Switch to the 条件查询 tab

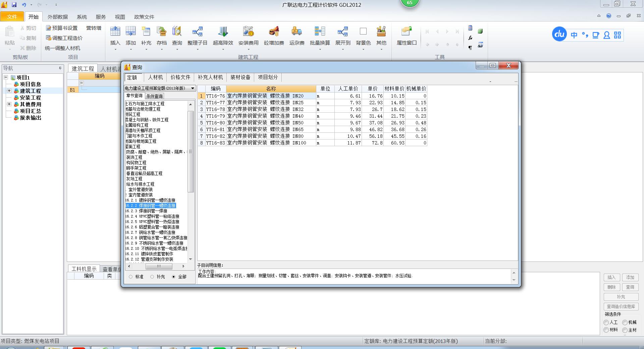point(154,96)
